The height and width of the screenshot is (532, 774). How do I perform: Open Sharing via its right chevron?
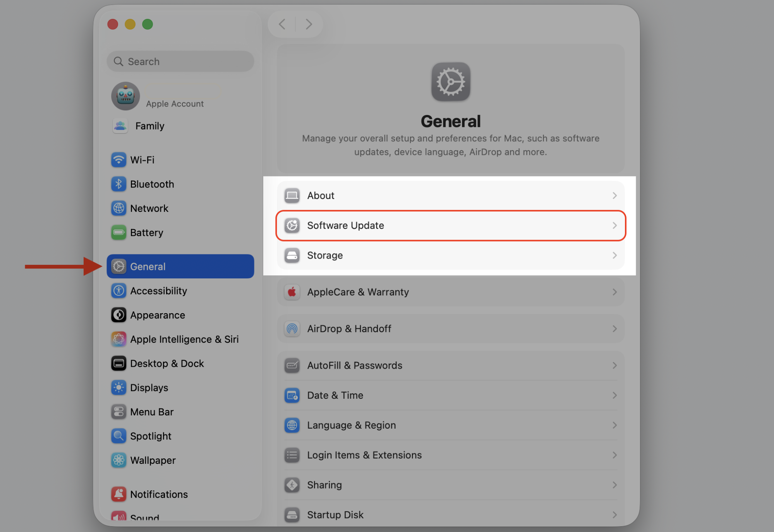click(614, 485)
